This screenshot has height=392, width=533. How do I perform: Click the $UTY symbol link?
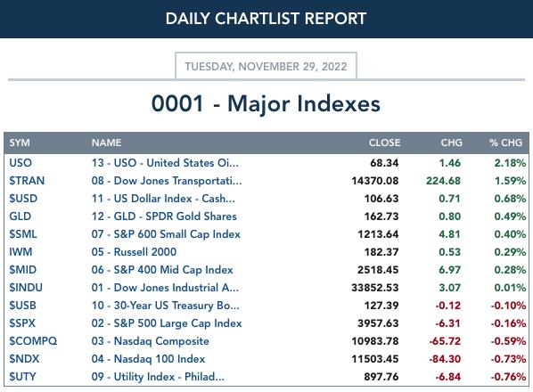(x=22, y=377)
